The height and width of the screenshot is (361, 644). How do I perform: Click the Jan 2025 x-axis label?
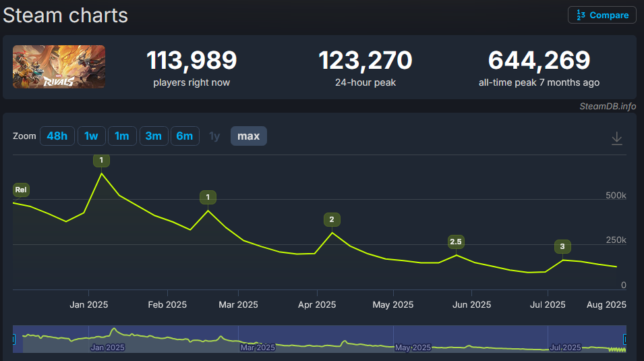[x=89, y=305]
